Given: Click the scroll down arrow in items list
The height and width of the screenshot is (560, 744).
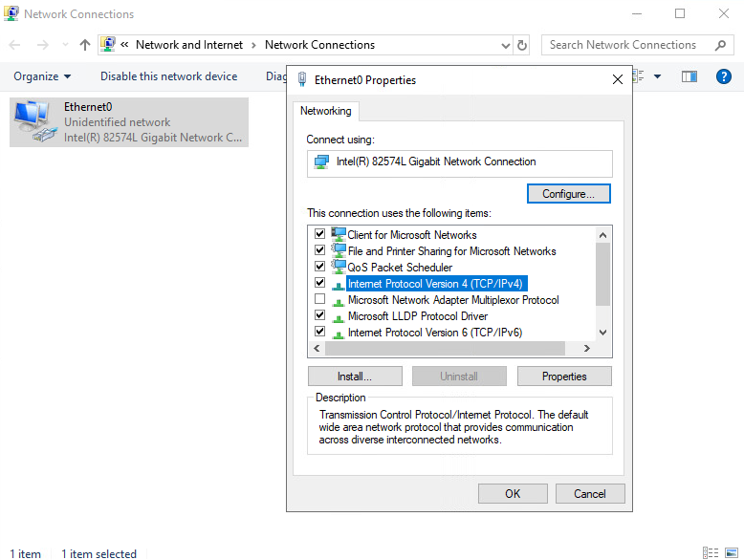Looking at the screenshot, I should 602,333.
